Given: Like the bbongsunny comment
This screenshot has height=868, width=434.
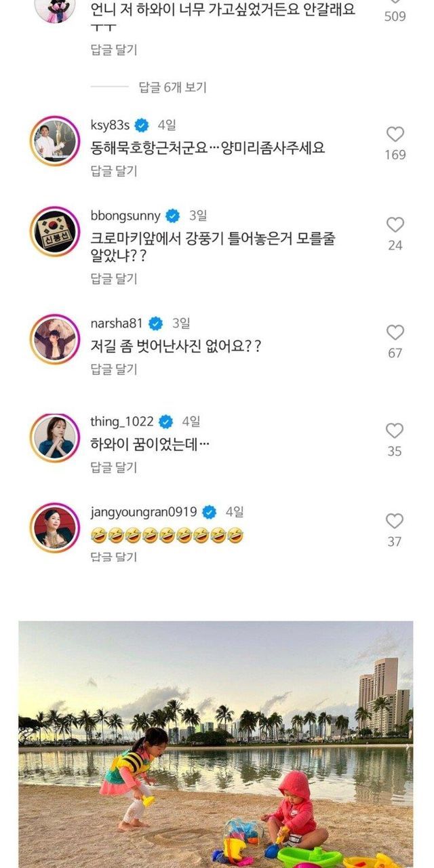Looking at the screenshot, I should click(395, 225).
